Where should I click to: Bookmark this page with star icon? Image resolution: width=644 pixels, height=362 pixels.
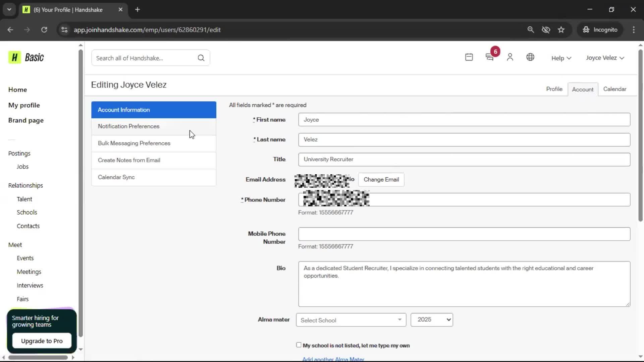(x=561, y=29)
